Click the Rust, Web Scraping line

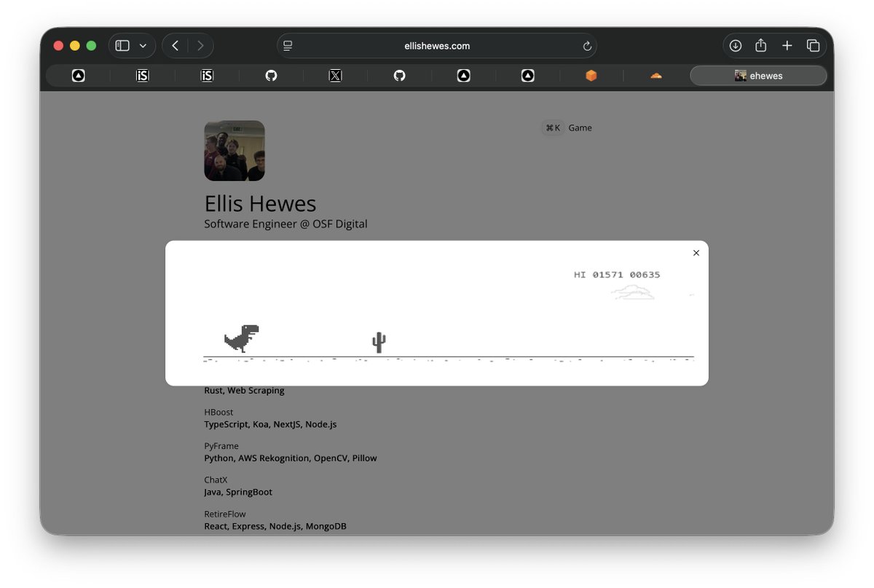[x=244, y=391]
